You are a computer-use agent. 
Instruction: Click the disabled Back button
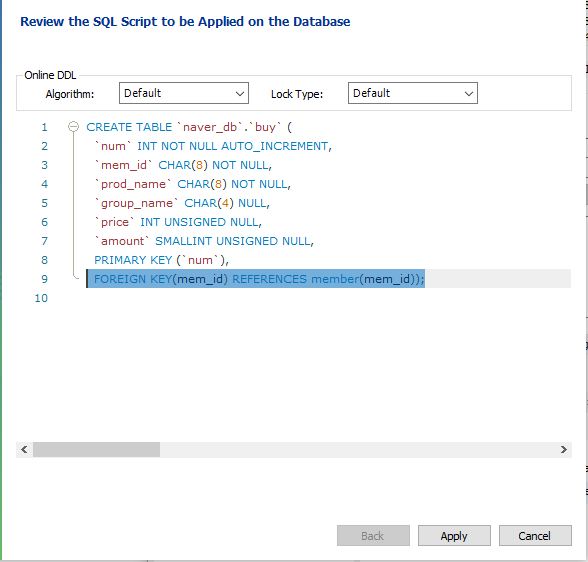373,536
